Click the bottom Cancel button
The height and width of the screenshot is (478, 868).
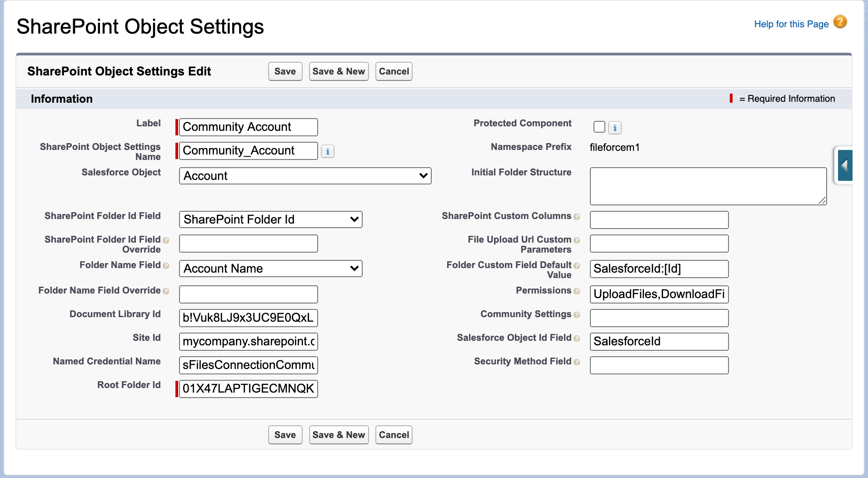(394, 435)
